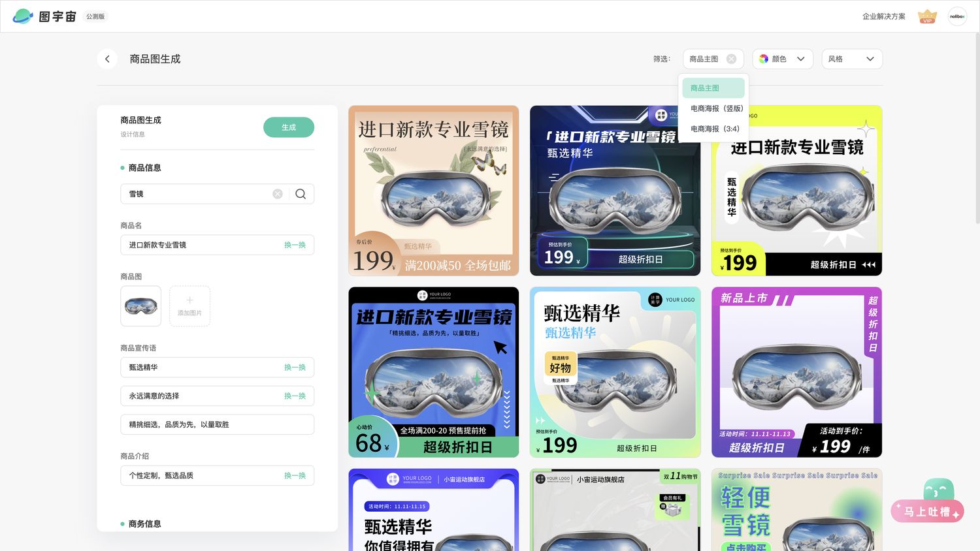Clear the 雪镜 search field

tap(278, 194)
